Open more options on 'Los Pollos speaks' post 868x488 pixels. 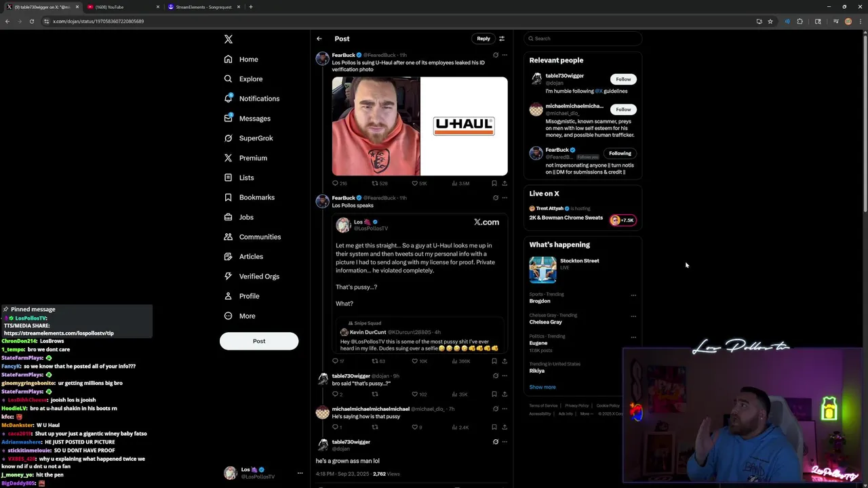click(x=505, y=198)
